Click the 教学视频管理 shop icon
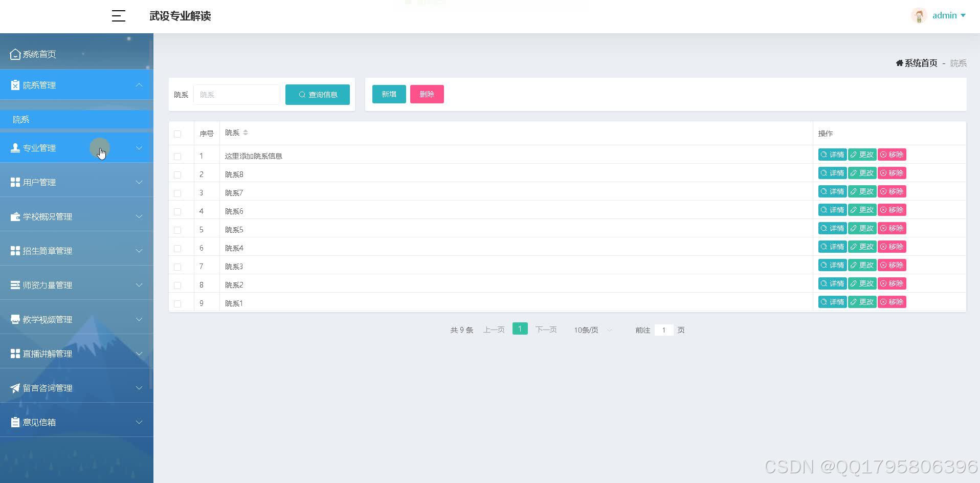Viewport: 980px width, 483px height. (15, 319)
